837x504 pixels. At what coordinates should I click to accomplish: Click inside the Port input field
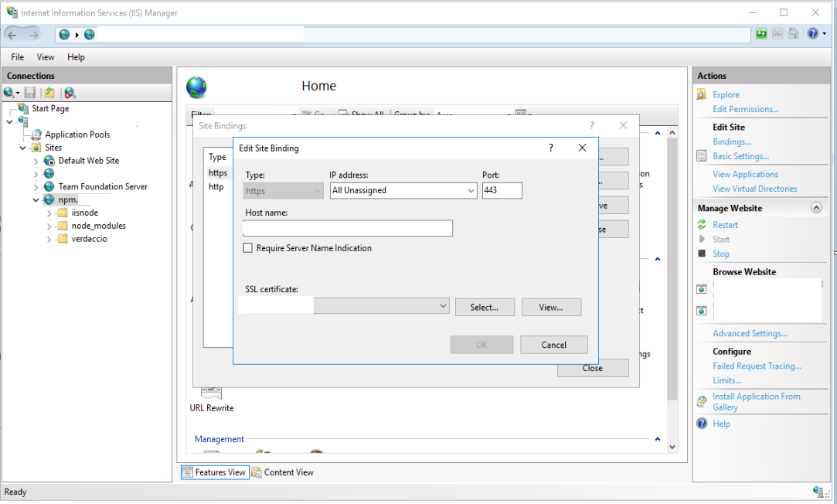tap(502, 190)
